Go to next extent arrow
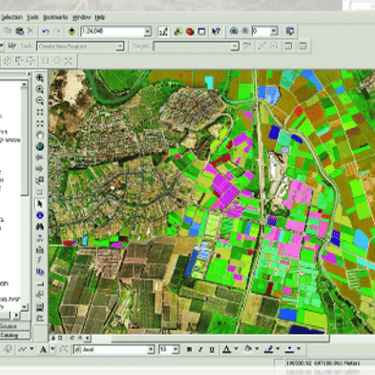 (40, 169)
